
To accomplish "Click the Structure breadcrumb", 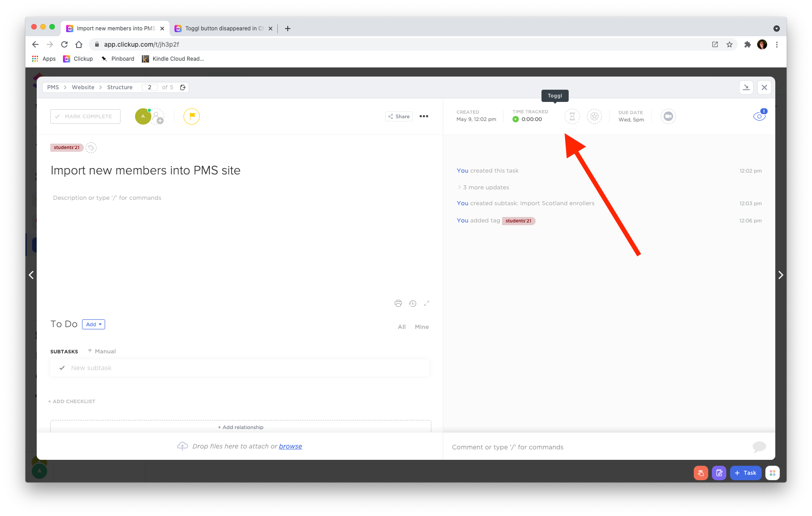I will 120,87.
